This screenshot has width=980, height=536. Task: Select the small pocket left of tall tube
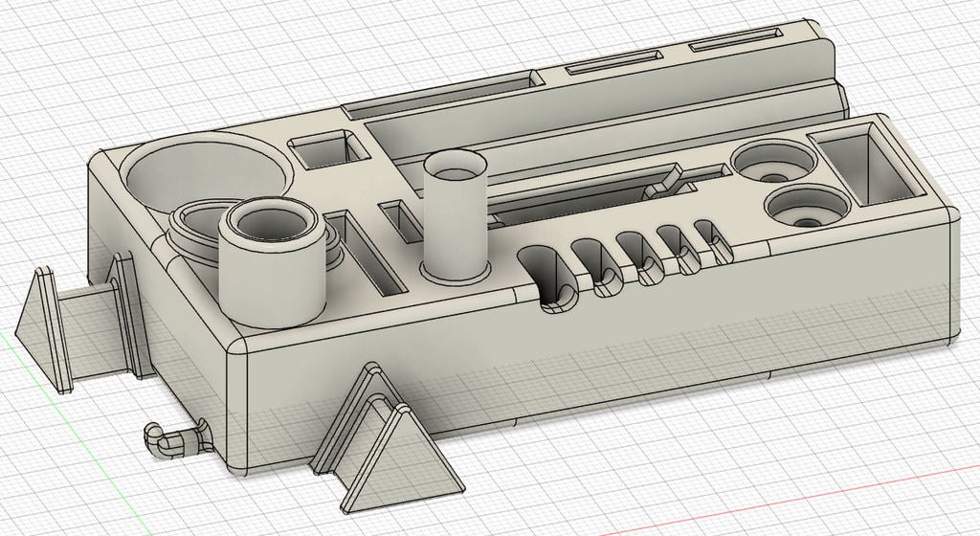[x=403, y=222]
